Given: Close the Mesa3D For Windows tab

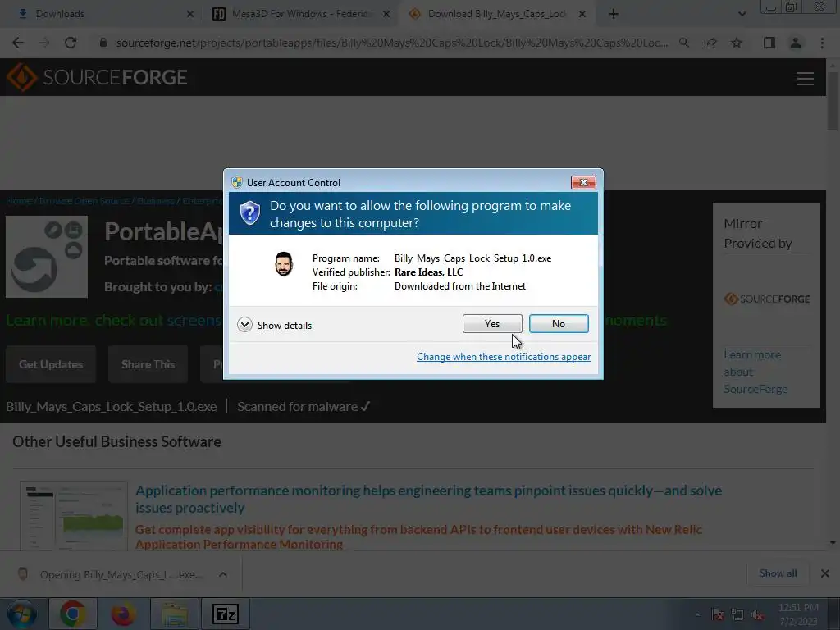Looking at the screenshot, I should [386, 14].
